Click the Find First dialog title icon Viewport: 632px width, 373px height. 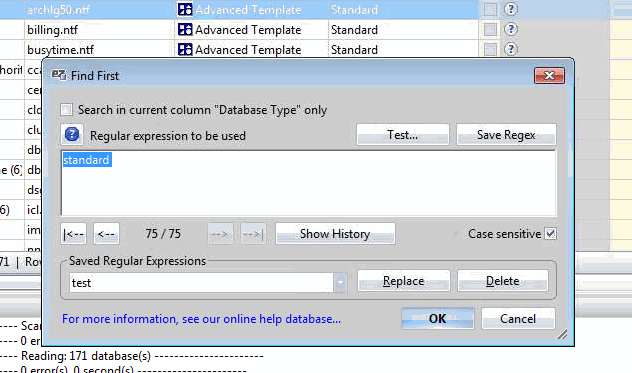tap(59, 75)
